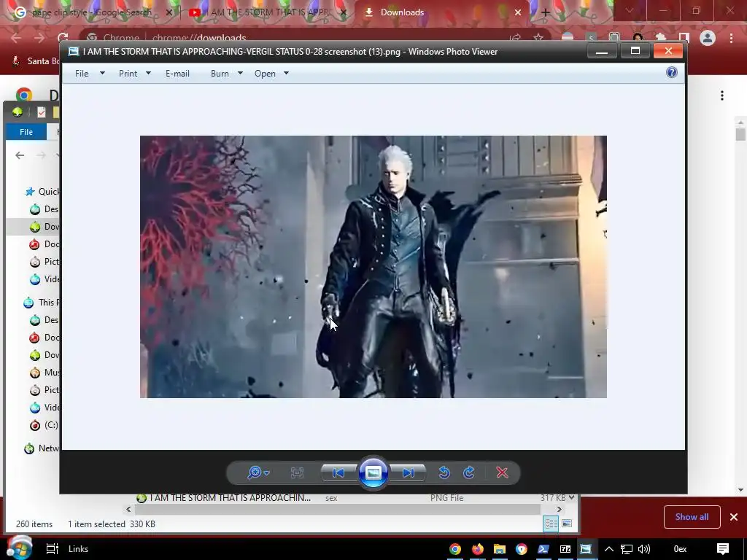Viewport: 747px width, 560px height.
Task: Bookmark this page with star icon
Action: coord(538,38)
